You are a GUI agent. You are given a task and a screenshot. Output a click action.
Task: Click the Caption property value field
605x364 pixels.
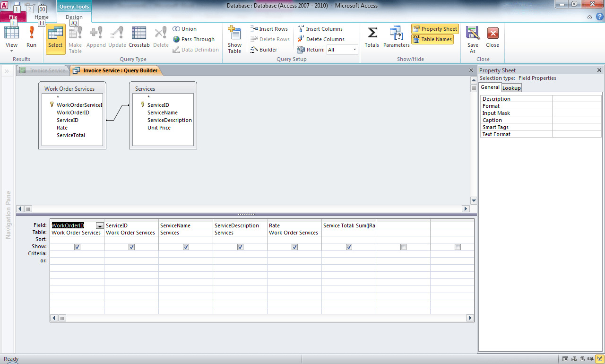point(577,120)
